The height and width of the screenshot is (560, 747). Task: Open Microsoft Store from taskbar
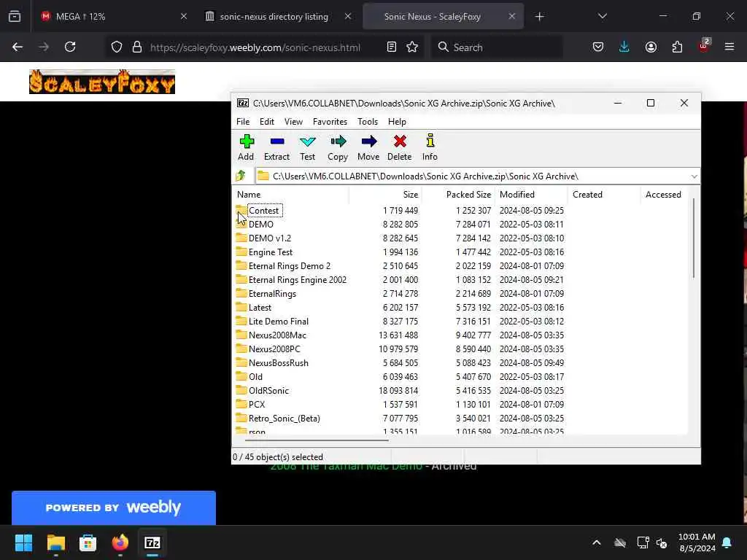click(88, 542)
